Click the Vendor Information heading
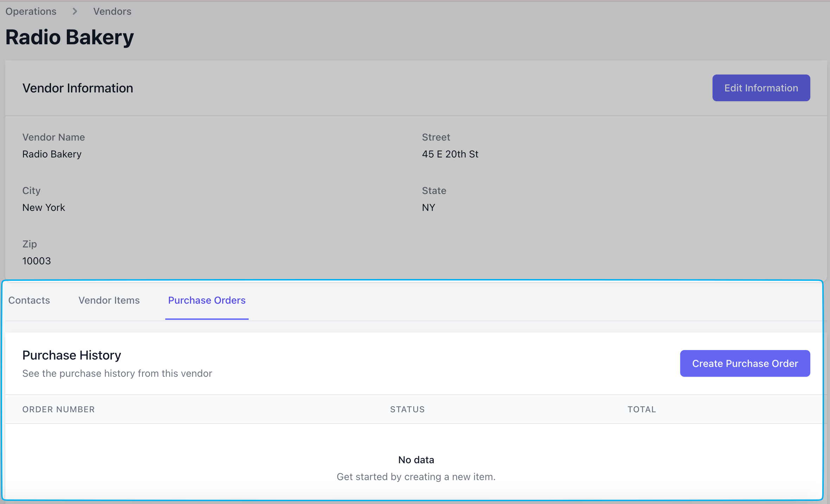The image size is (830, 504). point(78,88)
